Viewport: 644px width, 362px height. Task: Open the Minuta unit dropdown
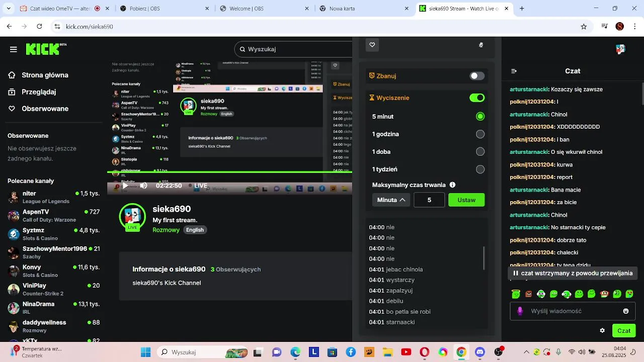pos(391,200)
